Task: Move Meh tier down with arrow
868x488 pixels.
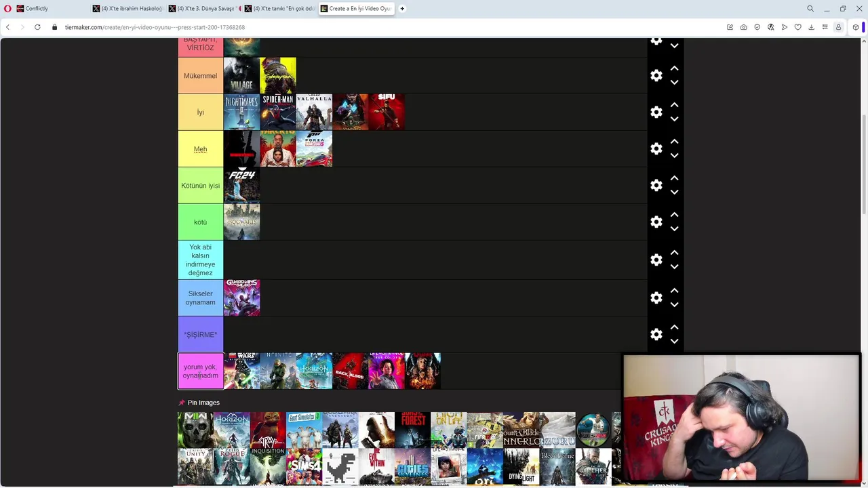Action: point(674,156)
